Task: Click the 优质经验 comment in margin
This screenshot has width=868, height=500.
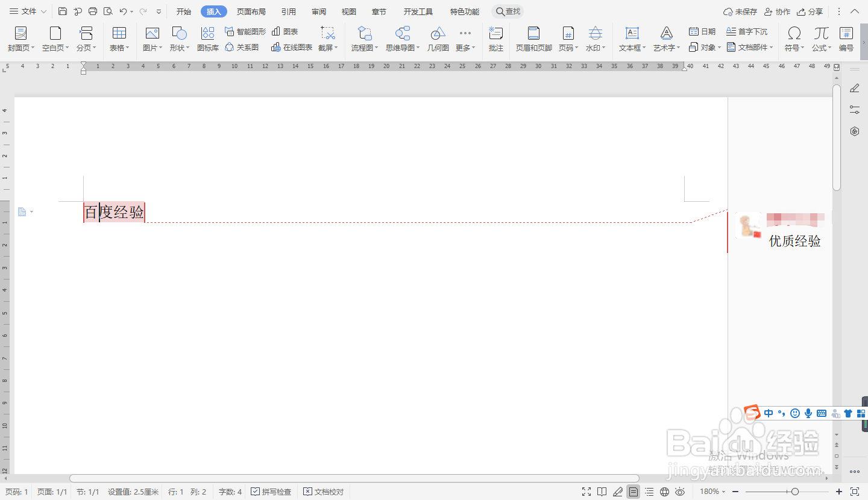Action: point(795,241)
